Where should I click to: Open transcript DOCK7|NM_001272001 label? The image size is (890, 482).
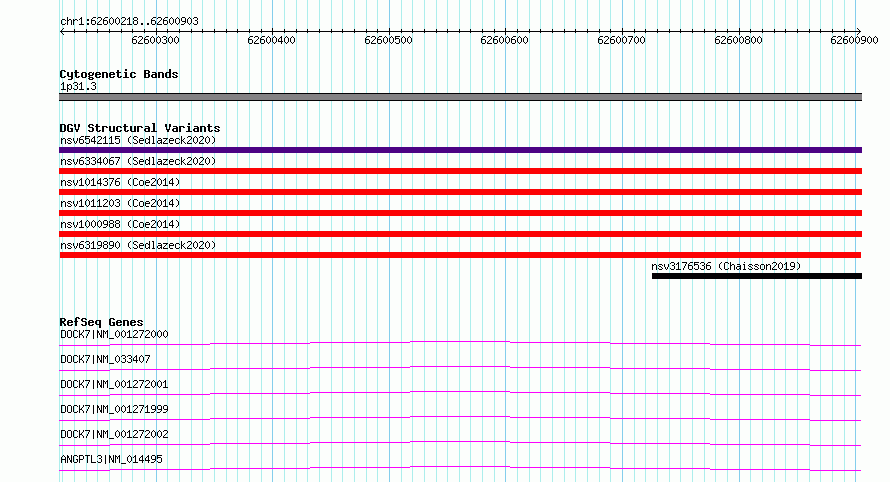point(114,384)
